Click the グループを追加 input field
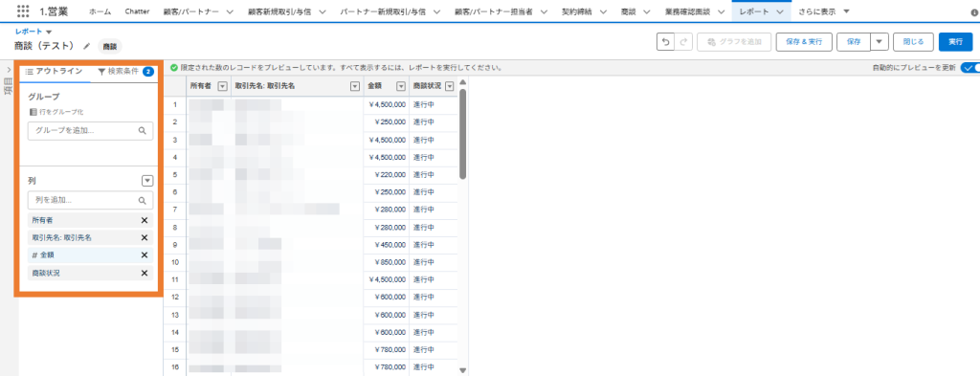The image size is (980, 376). (91, 130)
